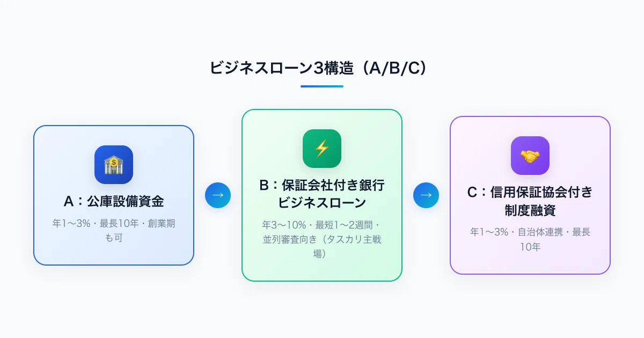The width and height of the screenshot is (644, 338).
Task: Click the arrow between cards B and C
Action: [426, 195]
